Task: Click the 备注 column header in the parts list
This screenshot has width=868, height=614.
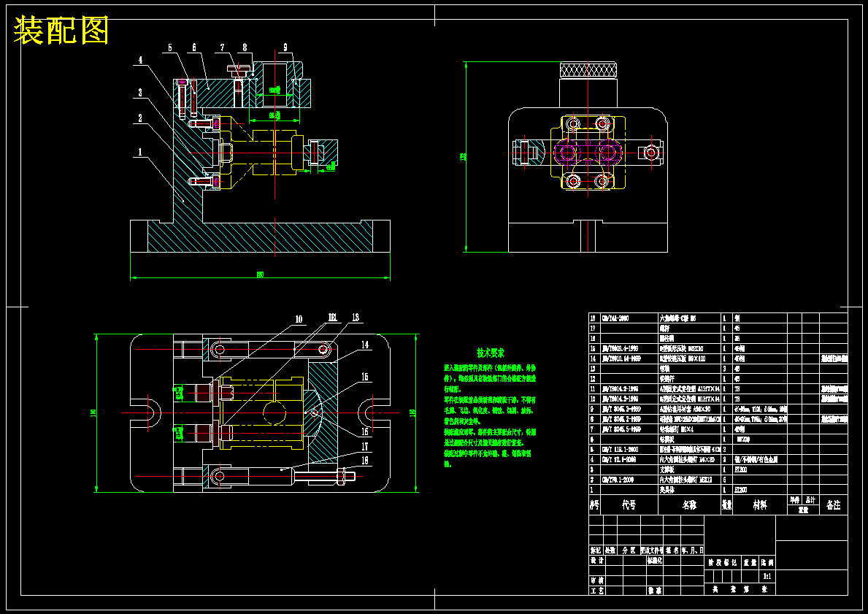Action: (x=833, y=505)
